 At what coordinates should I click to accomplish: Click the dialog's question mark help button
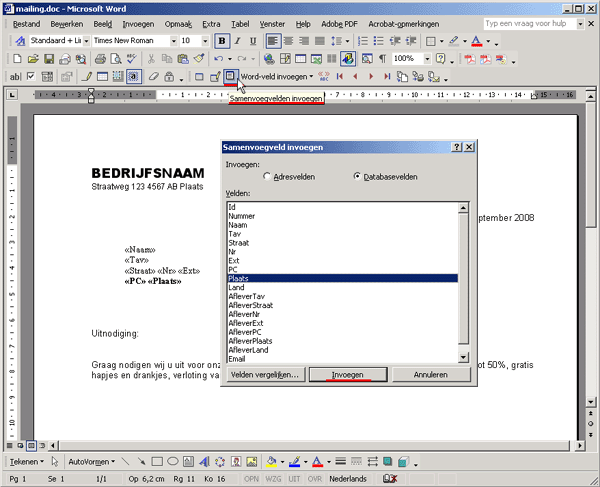click(457, 147)
